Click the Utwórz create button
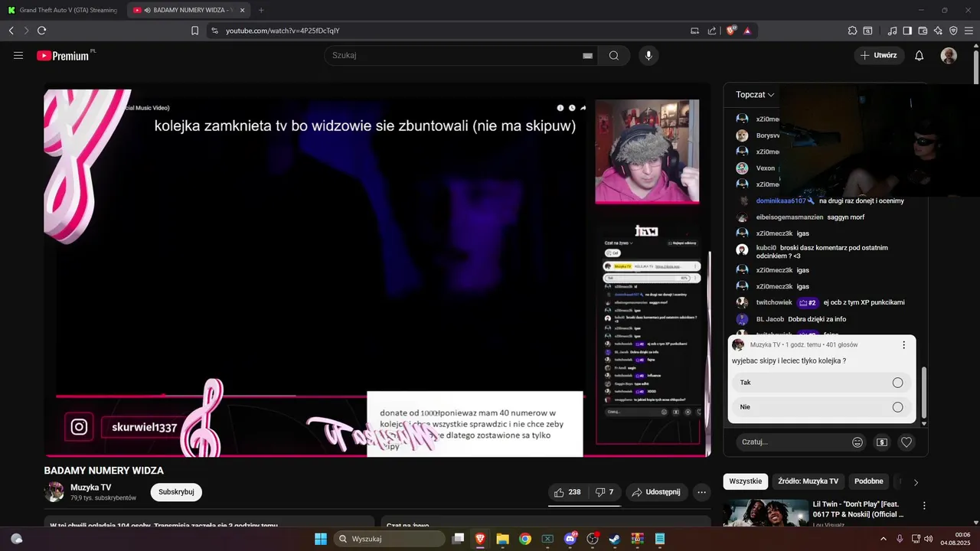The height and width of the screenshot is (551, 980). pyautogui.click(x=879, y=56)
